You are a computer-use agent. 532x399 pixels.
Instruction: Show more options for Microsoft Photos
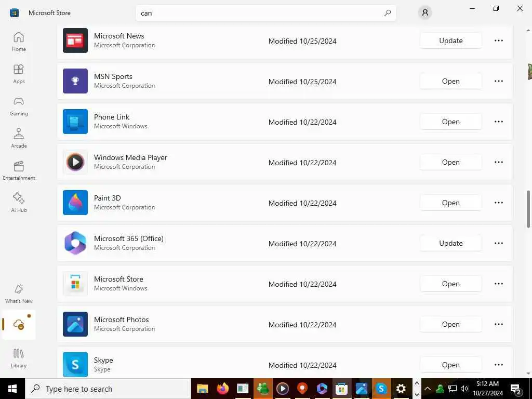click(498, 324)
